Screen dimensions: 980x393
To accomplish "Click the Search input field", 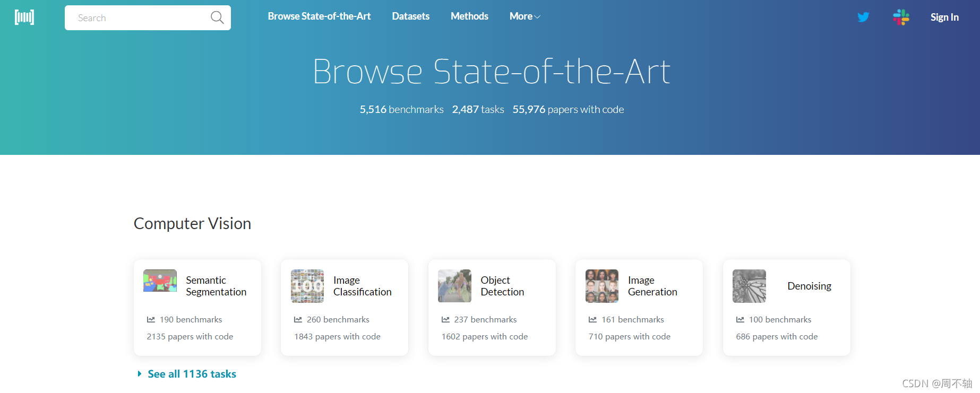I will click(x=148, y=18).
